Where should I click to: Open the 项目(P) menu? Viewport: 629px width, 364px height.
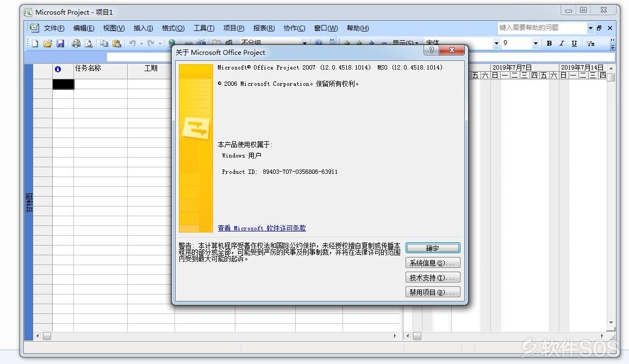pos(233,28)
